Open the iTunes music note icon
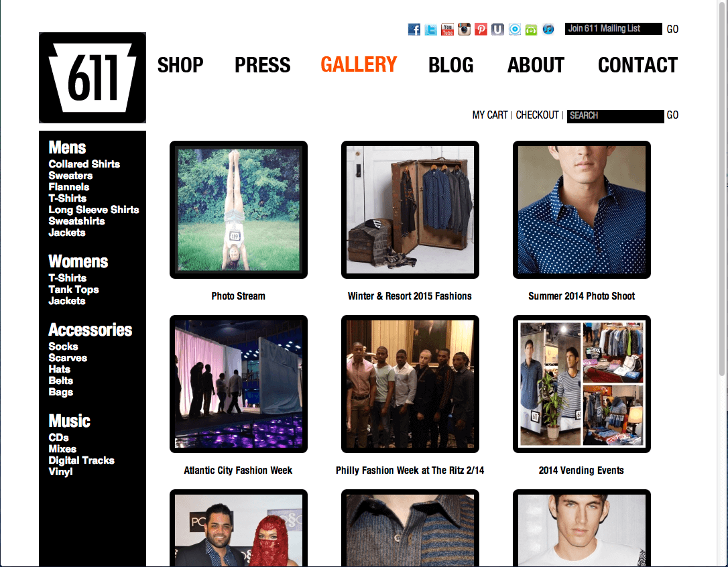The image size is (728, 567). (x=548, y=29)
